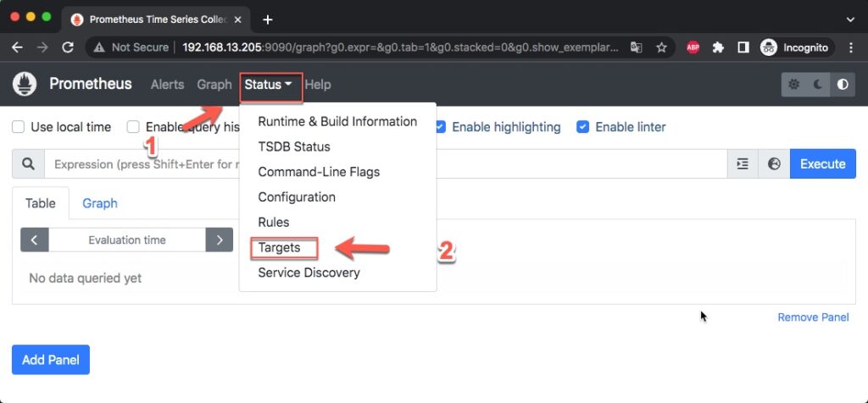This screenshot has width=868, height=403.
Task: Uncheck Enable linter checkbox
Action: click(582, 127)
